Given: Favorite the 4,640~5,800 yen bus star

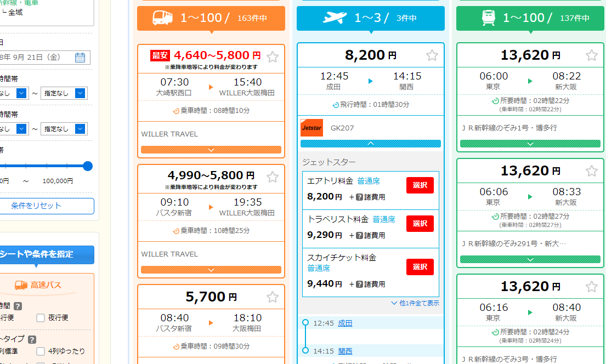Looking at the screenshot, I should tap(273, 57).
